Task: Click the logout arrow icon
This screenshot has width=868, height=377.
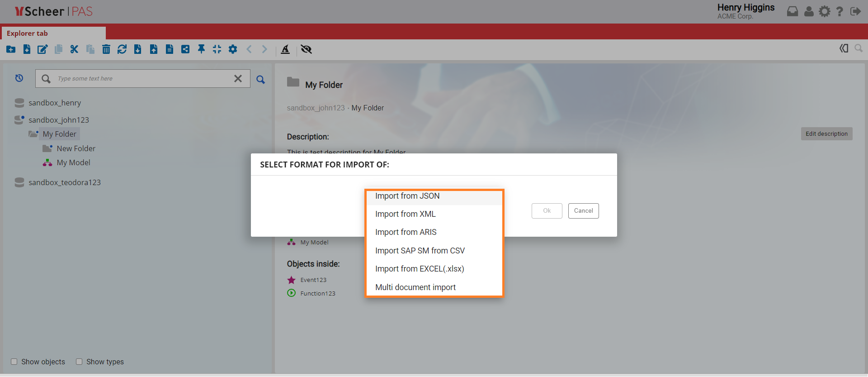Action: (855, 11)
